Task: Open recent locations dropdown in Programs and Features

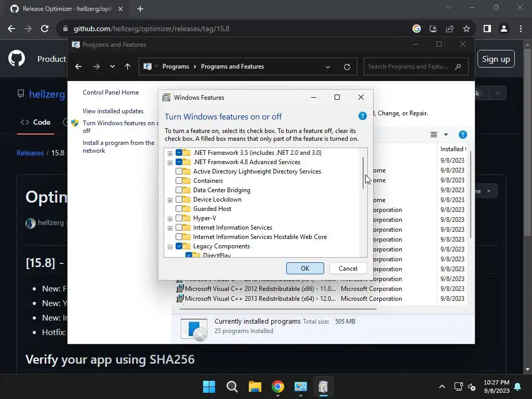Action: click(112, 66)
